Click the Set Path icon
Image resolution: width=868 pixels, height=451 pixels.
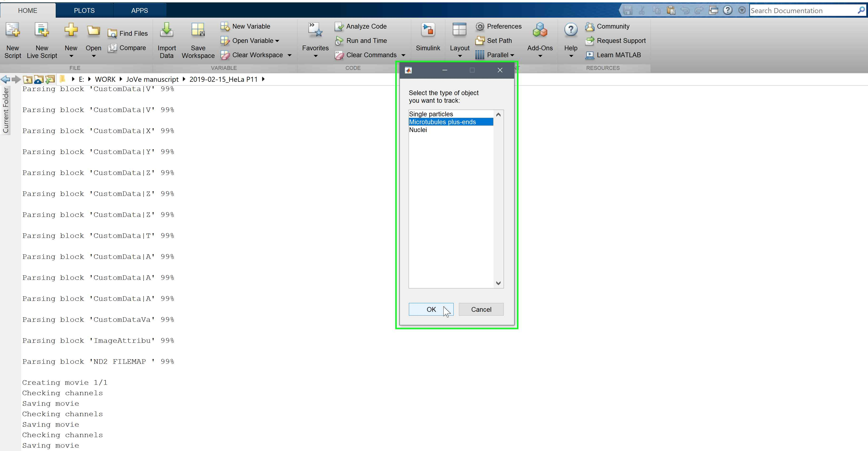pyautogui.click(x=480, y=41)
